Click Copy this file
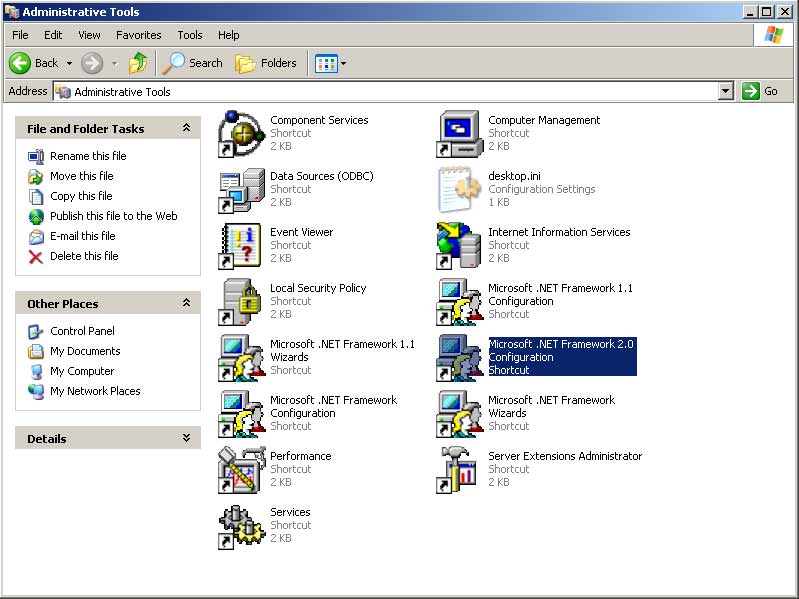 coord(81,196)
